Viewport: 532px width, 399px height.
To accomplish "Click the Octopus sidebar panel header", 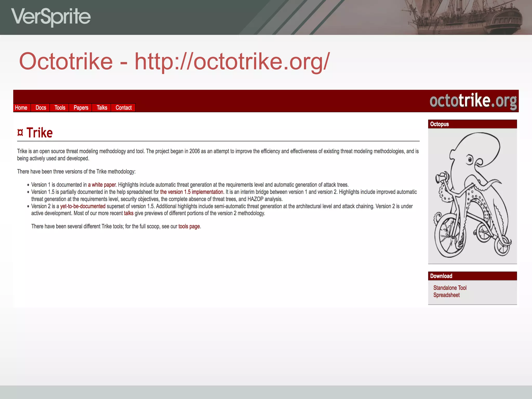I will coord(473,124).
